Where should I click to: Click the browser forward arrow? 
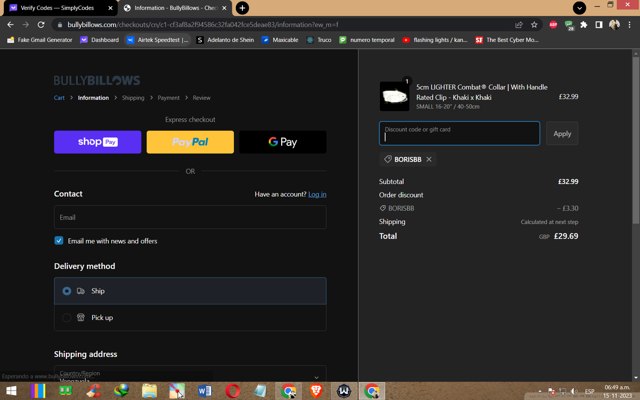coord(25,24)
